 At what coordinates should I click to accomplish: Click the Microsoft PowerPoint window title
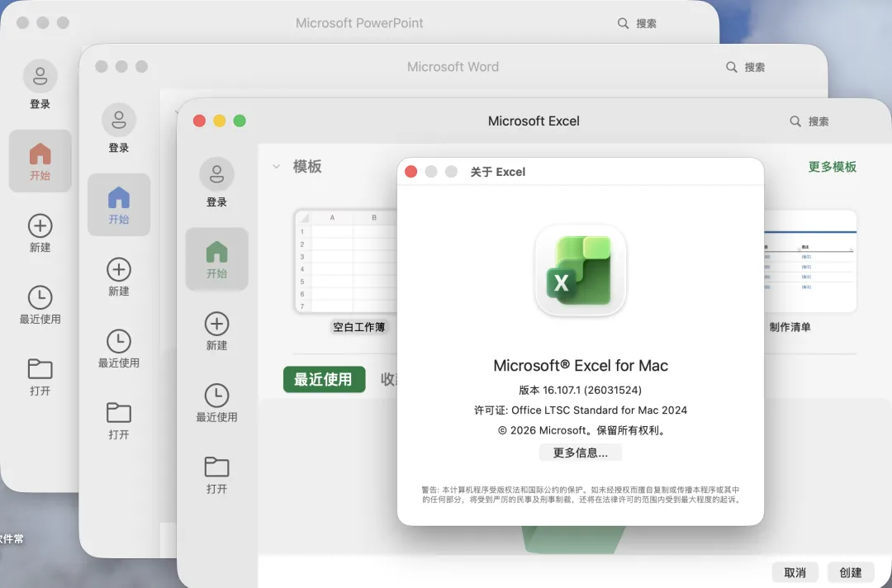(x=359, y=23)
